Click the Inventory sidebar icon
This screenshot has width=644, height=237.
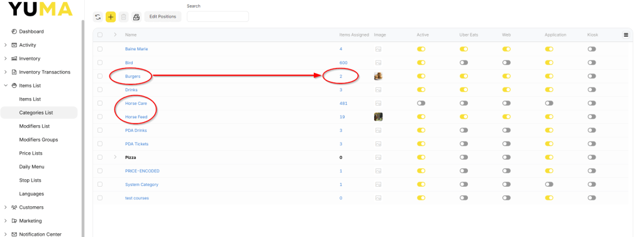14,58
